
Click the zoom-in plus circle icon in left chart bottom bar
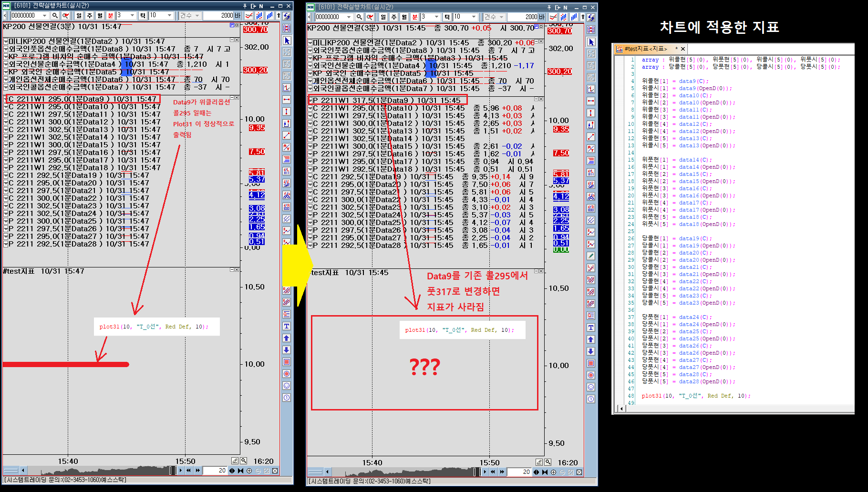click(x=249, y=471)
